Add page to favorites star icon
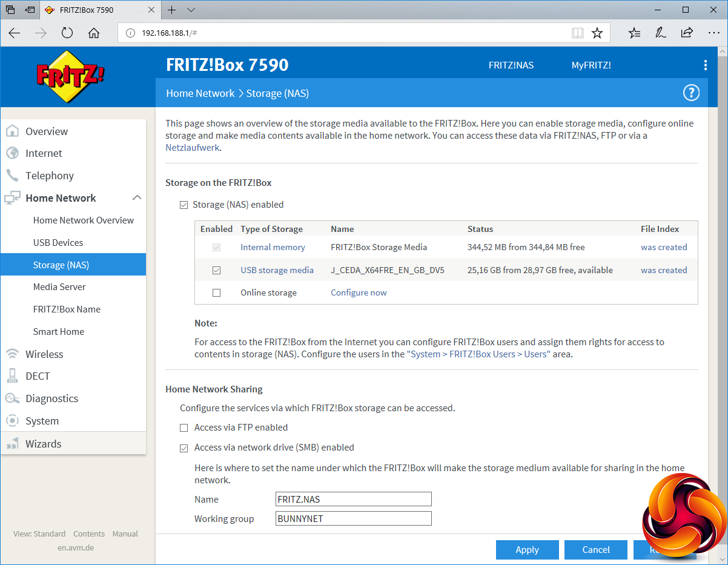The width and height of the screenshot is (728, 565). point(597,33)
